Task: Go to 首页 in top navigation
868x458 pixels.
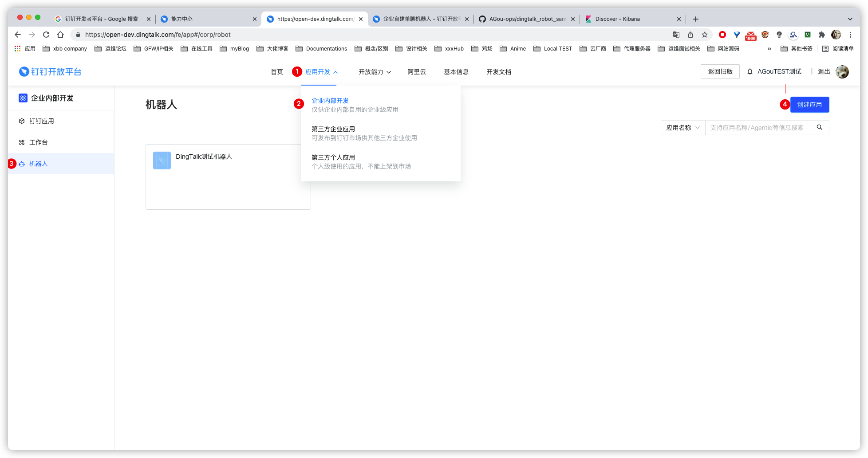Action: (x=277, y=72)
